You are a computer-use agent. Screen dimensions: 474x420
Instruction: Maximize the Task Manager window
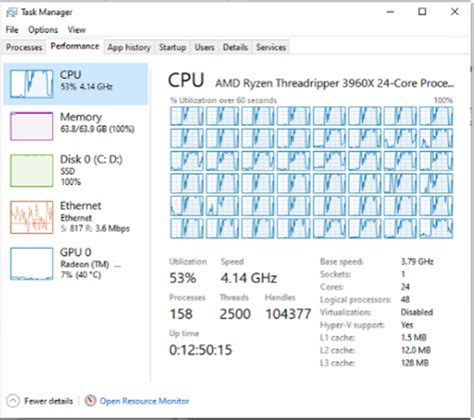[422, 12]
